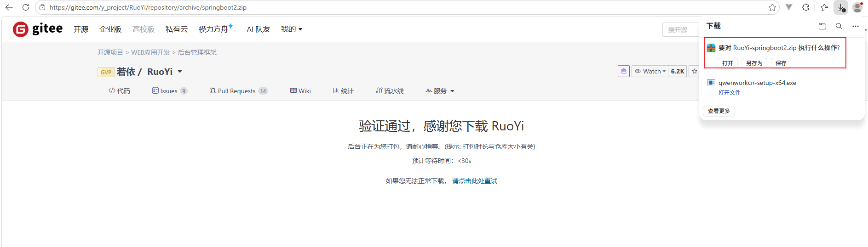Go back with the browser back arrow
868x247 pixels.
(x=9, y=7)
